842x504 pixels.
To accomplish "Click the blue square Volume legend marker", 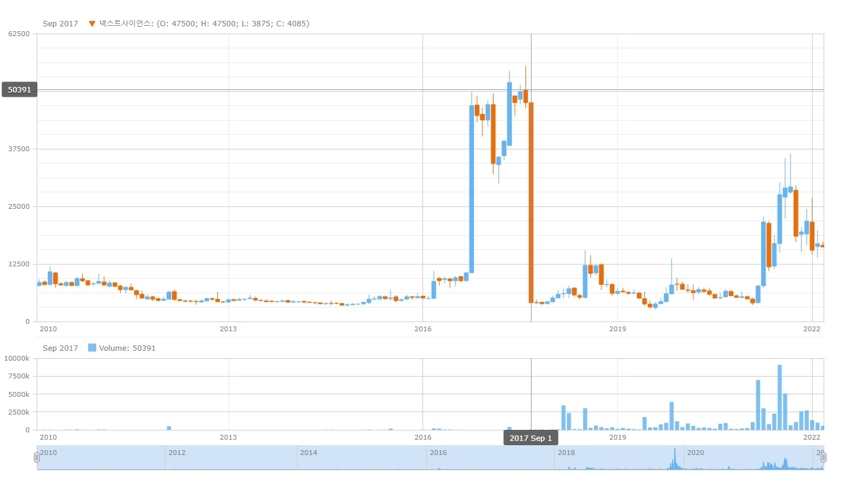I will pyautogui.click(x=92, y=348).
